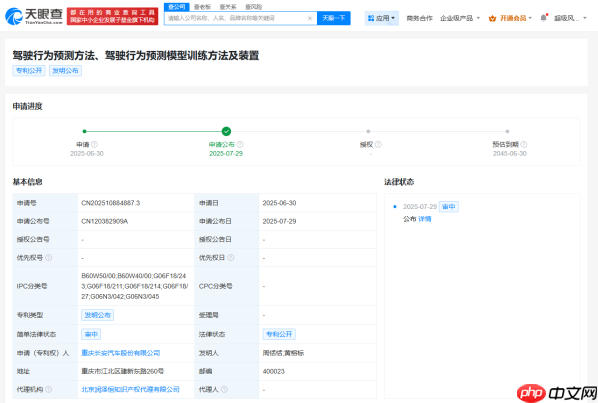The image size is (598, 403).
Task: Click the 详情 link in legal status
Action: tap(425, 219)
